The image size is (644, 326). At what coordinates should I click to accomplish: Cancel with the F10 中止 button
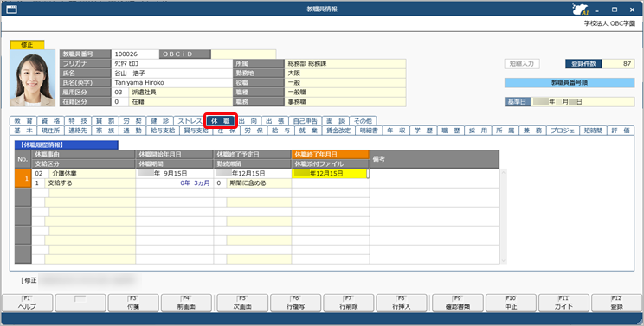click(511, 303)
